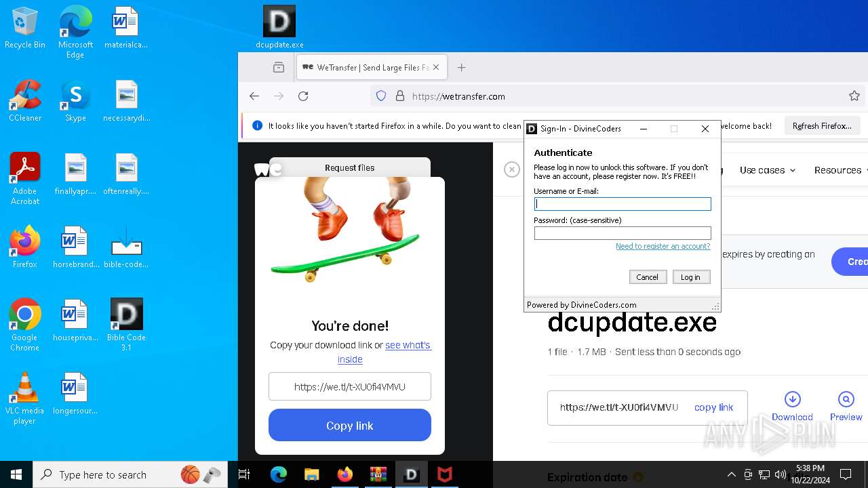The width and height of the screenshot is (868, 488).
Task: Open Firefox tracking protection shield icon
Action: click(x=381, y=96)
